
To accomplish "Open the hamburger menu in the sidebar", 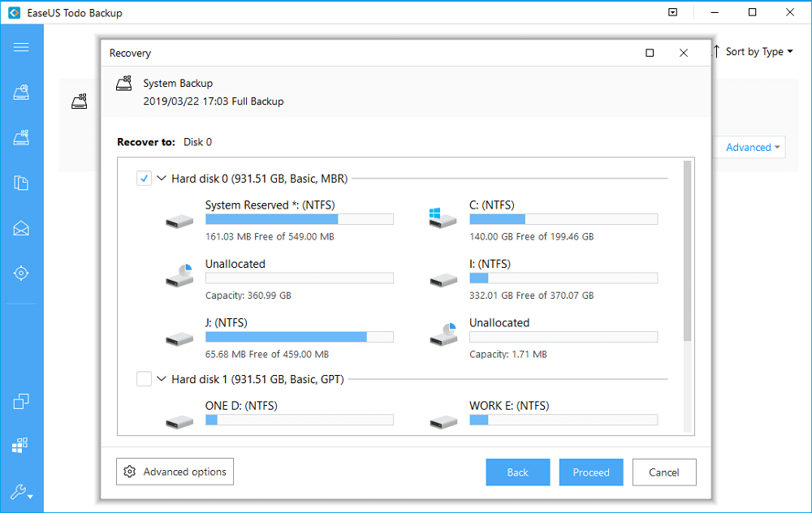I will (x=21, y=47).
